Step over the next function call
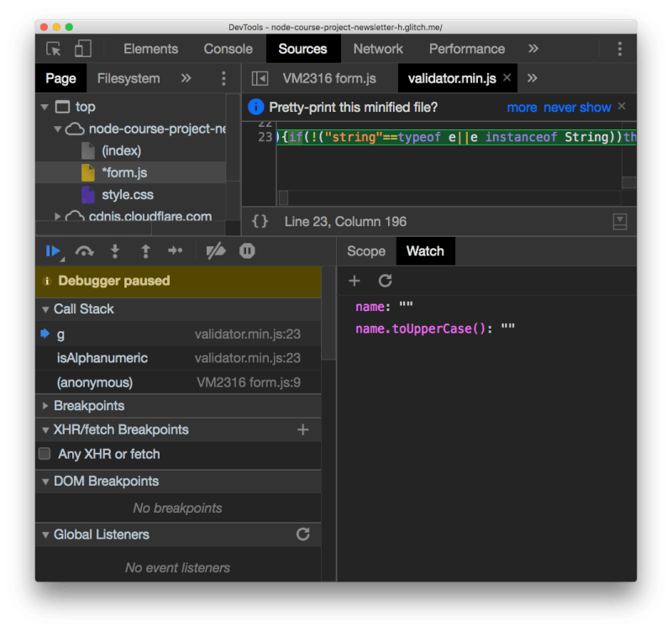The image size is (672, 632). click(x=84, y=250)
